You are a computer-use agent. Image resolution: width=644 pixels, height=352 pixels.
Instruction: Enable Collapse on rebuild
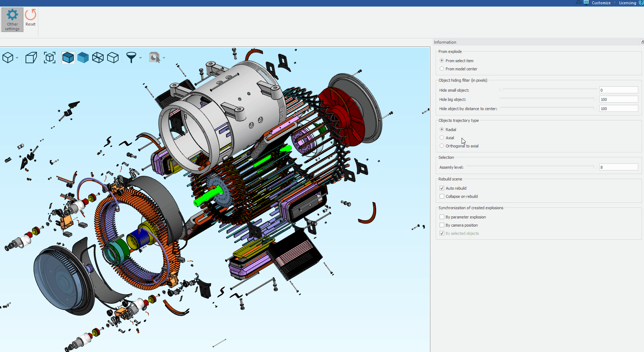442,196
